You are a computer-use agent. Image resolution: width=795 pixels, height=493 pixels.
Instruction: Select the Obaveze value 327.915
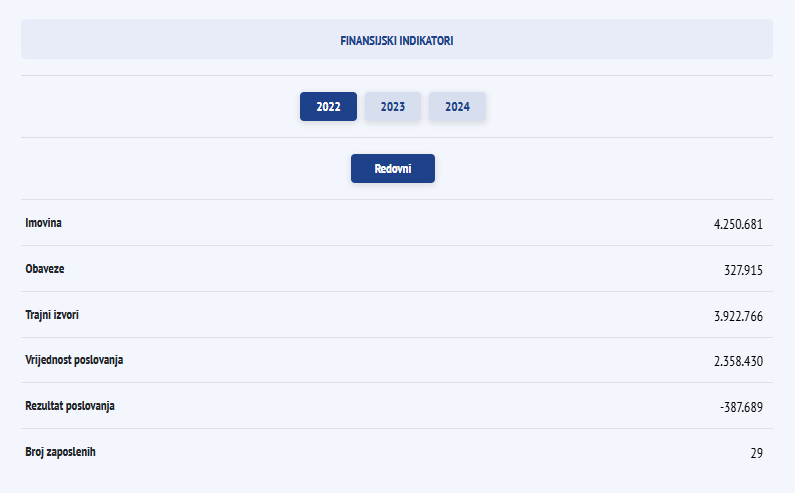(x=743, y=270)
